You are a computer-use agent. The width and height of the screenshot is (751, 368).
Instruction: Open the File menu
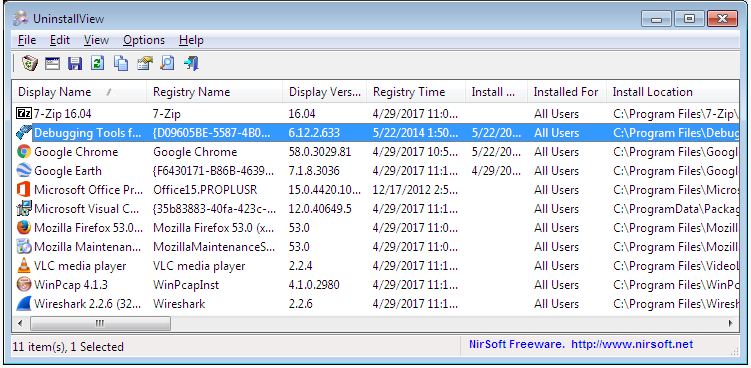[x=27, y=40]
